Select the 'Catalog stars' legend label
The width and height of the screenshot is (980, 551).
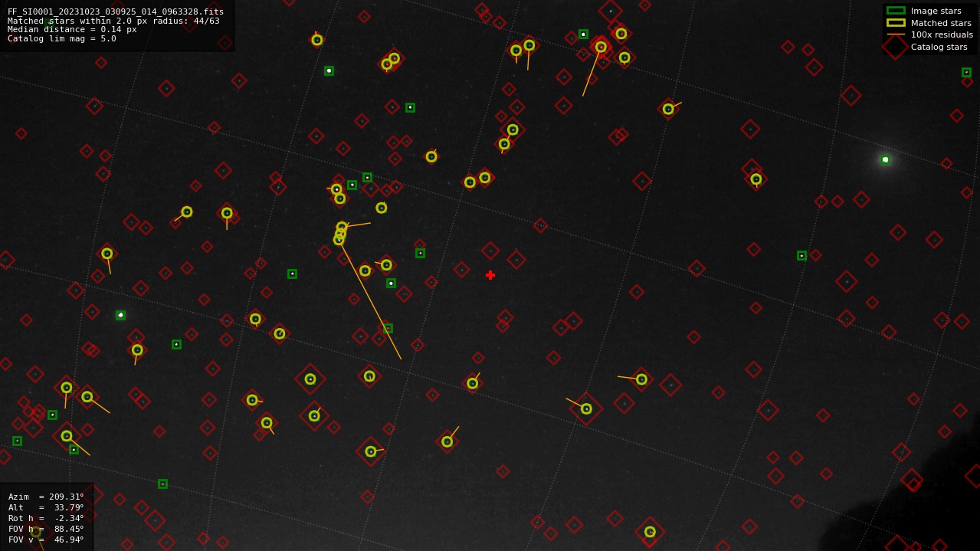[x=939, y=47]
